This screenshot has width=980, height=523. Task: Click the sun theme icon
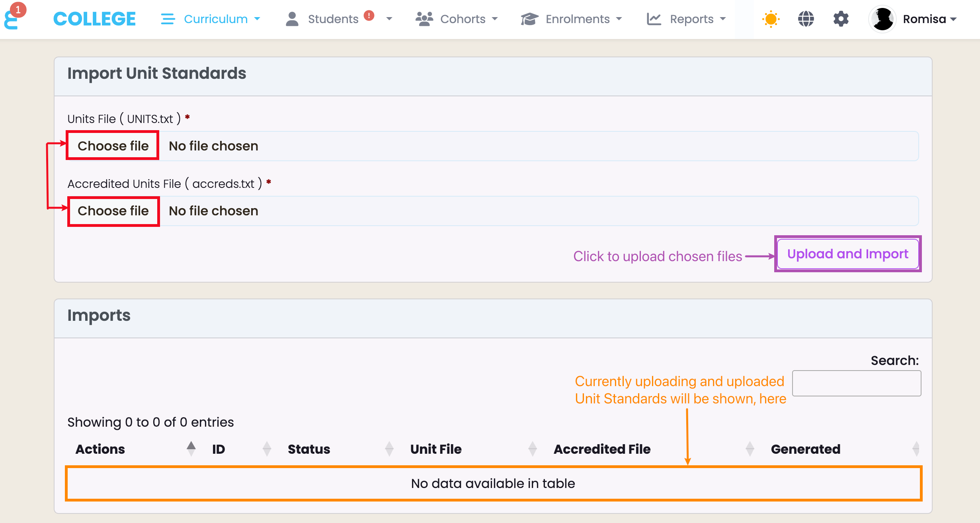pos(771,19)
